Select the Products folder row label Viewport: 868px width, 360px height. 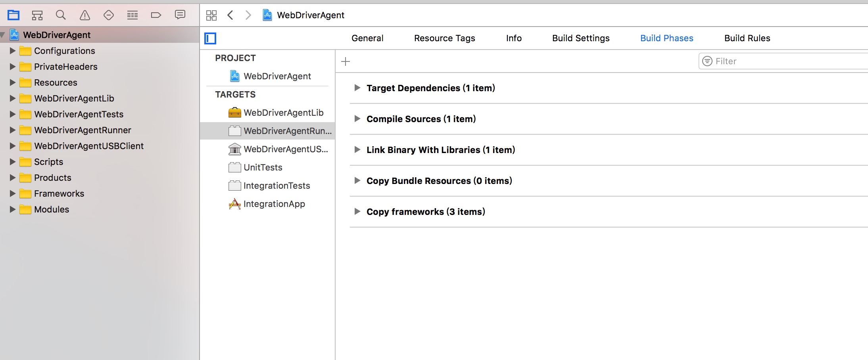(53, 178)
